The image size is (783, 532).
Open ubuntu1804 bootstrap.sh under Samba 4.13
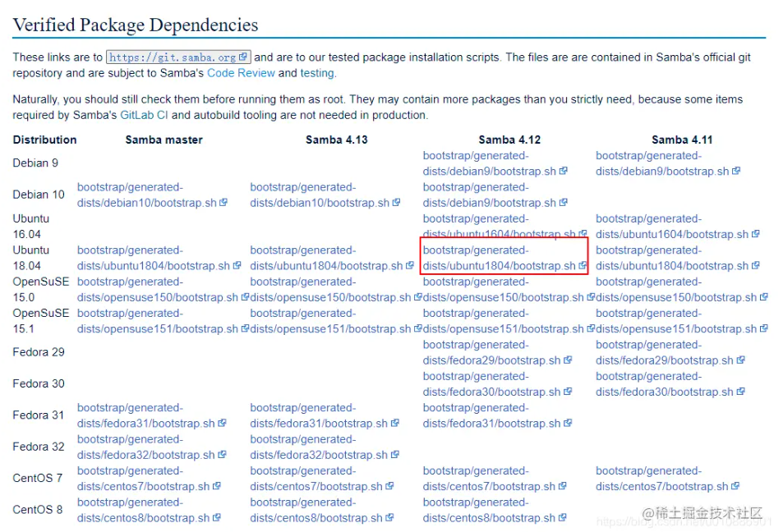(x=332, y=258)
